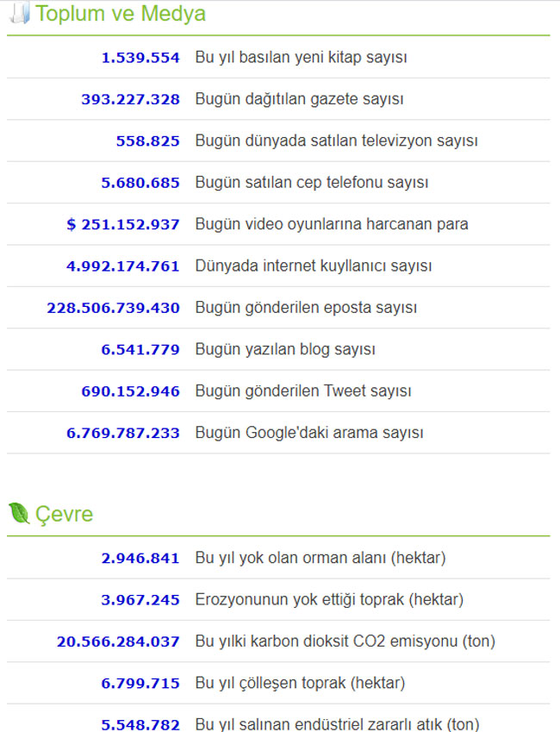Click "Dünyada internet kuyllanıcı sayısı" label

coord(314,266)
